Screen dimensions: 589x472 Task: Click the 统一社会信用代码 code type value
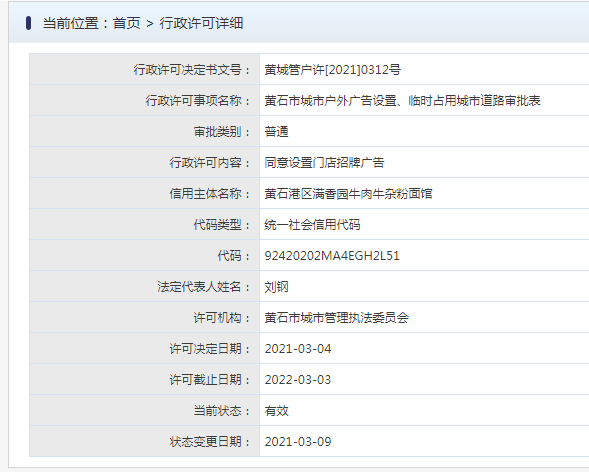(x=313, y=225)
